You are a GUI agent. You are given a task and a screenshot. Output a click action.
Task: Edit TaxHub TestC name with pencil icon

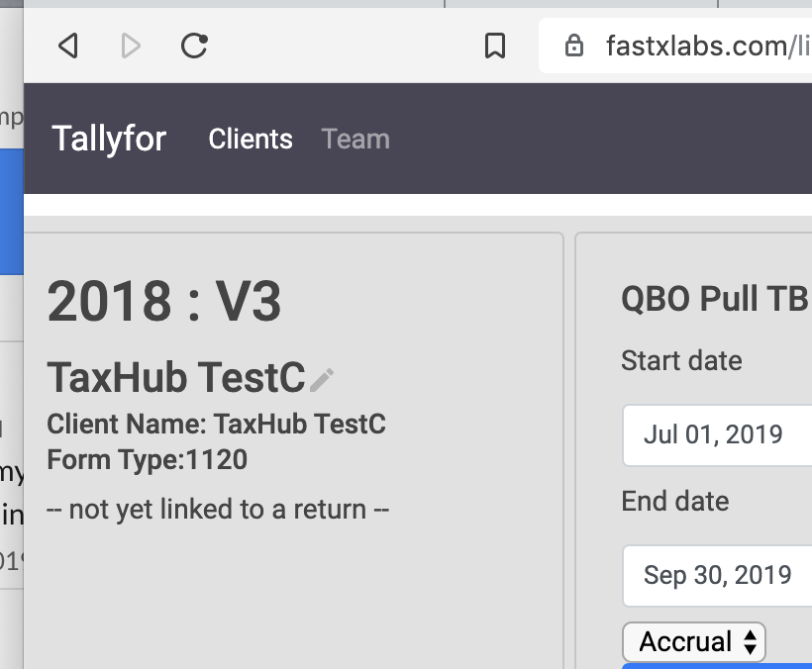click(x=322, y=380)
